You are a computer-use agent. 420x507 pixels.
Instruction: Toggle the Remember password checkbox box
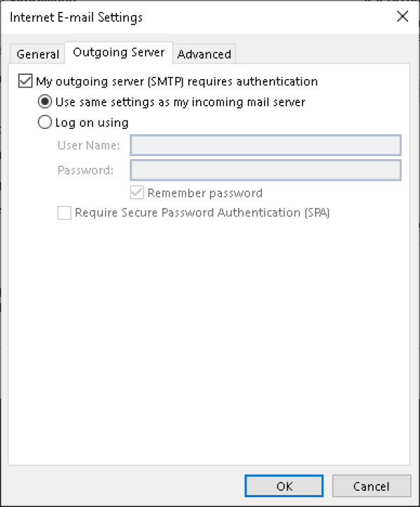(x=137, y=193)
